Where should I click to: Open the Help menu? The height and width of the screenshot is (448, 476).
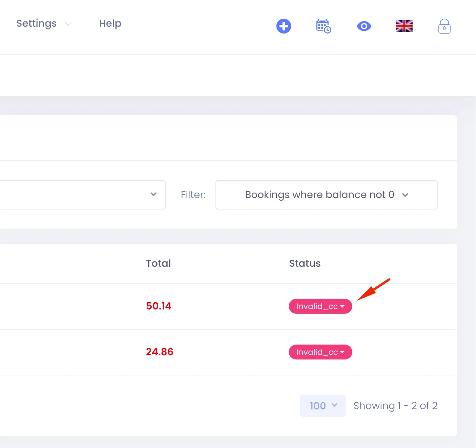pyautogui.click(x=110, y=24)
